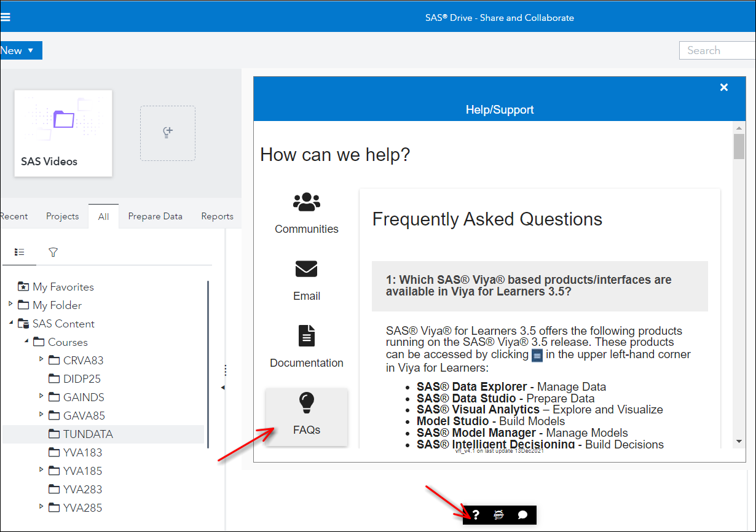Click the splitter's three-dot handle
The width and height of the screenshot is (756, 532).
226,370
